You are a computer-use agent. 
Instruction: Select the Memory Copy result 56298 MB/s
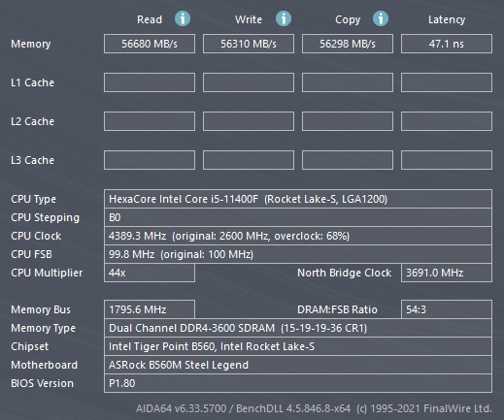pos(348,44)
